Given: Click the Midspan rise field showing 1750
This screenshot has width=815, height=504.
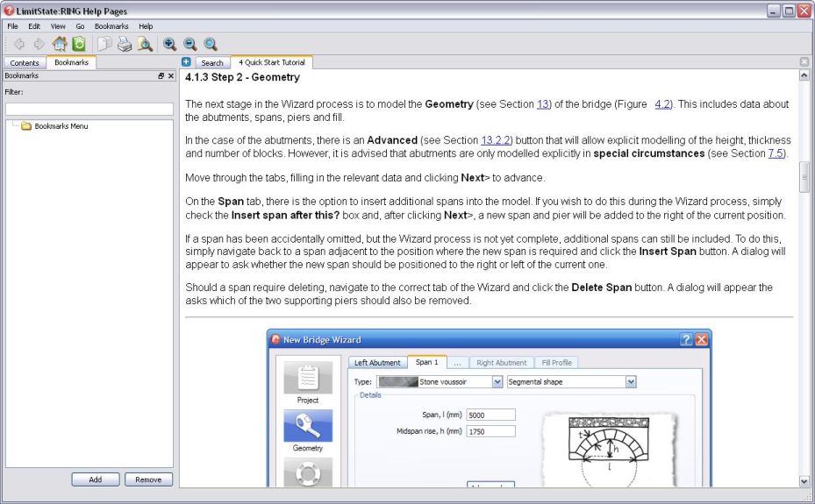Looking at the screenshot, I should pos(490,431).
